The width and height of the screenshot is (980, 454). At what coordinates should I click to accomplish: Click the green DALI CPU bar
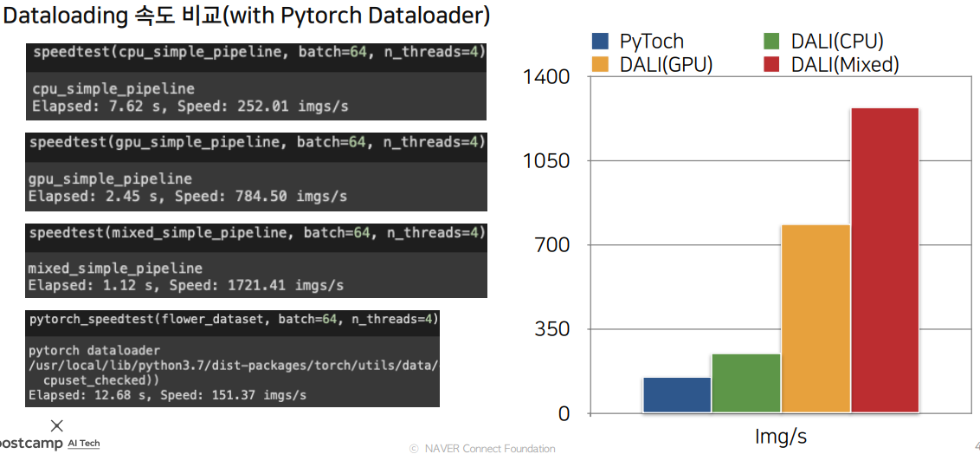pyautogui.click(x=745, y=383)
